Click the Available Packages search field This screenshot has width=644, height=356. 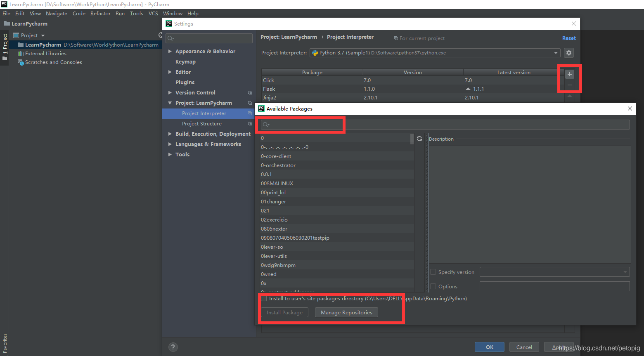pos(445,125)
